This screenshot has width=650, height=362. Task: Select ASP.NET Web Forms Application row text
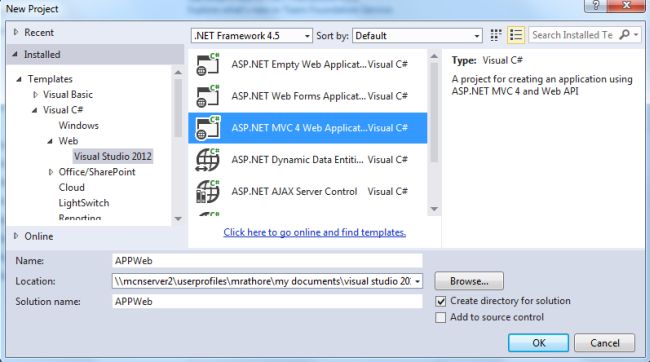point(298,96)
